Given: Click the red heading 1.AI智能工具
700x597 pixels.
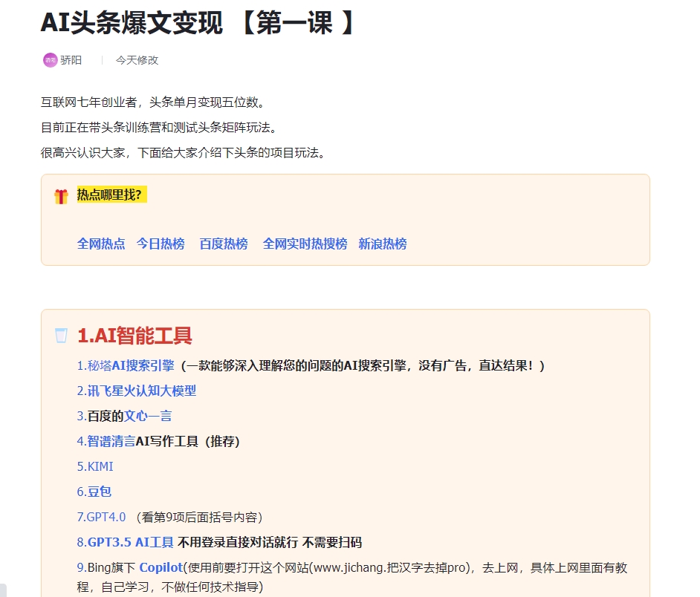Looking at the screenshot, I should point(135,336).
